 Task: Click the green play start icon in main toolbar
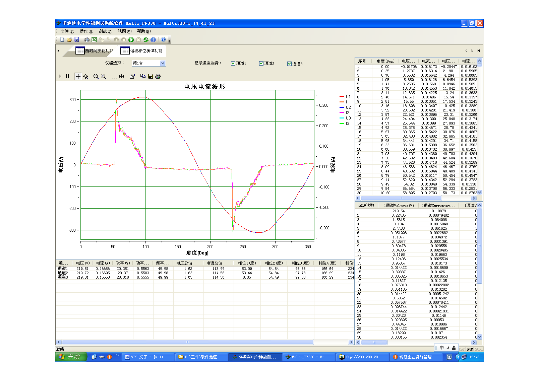pos(131,40)
